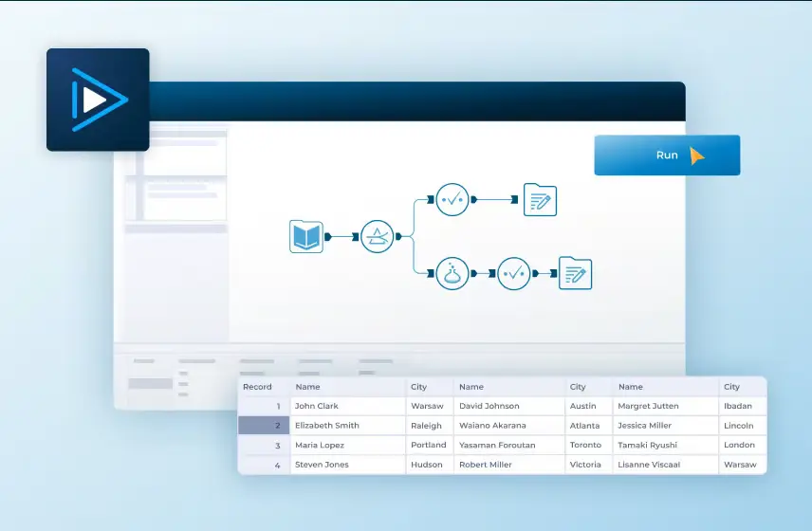Select record number 4 in the table

click(264, 465)
